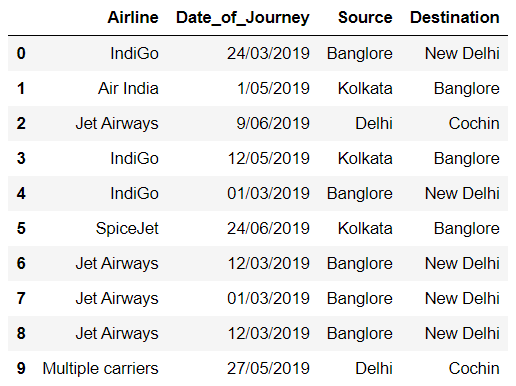This screenshot has height=386, width=516.
Task: Click the date 1/05/2019 cell
Action: click(273, 88)
